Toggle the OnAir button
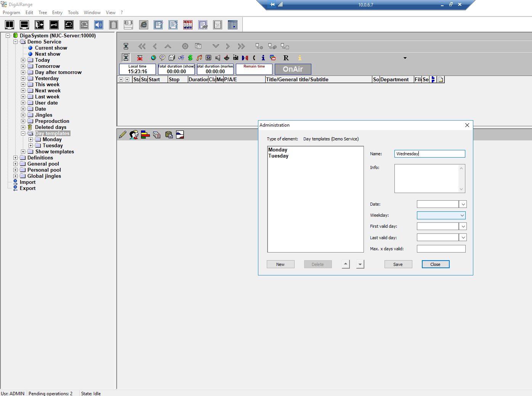 click(x=293, y=69)
